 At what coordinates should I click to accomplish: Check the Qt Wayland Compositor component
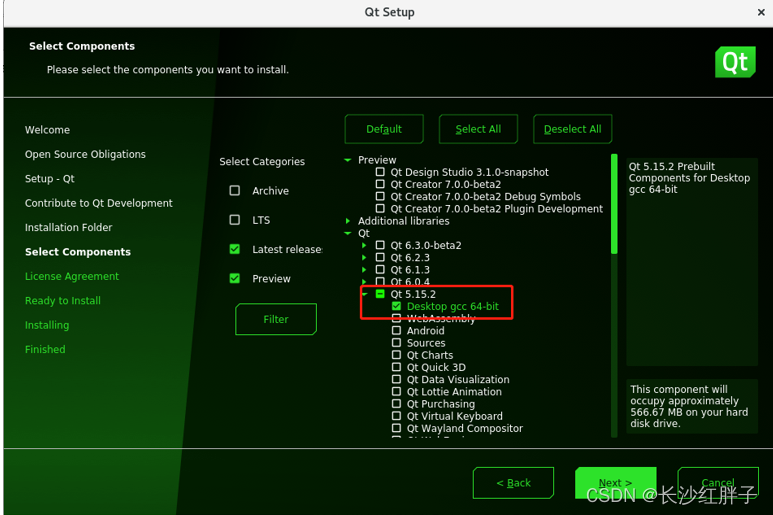pos(396,428)
